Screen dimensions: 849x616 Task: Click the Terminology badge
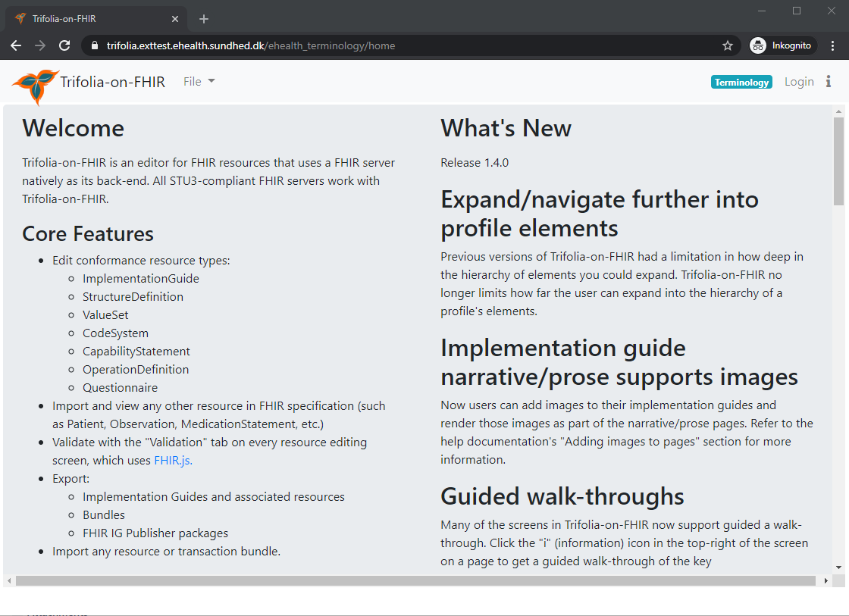[741, 83]
